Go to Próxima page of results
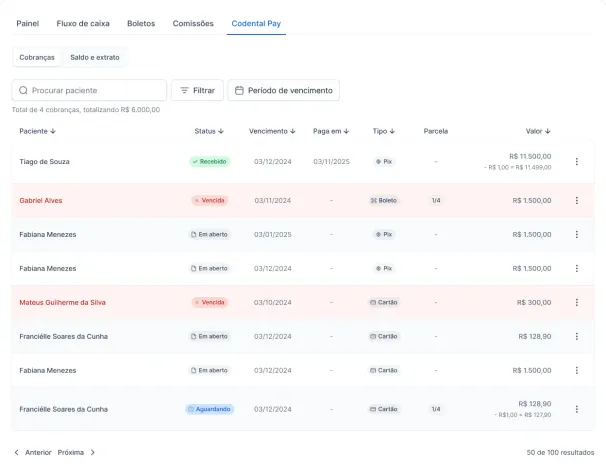 tap(71, 452)
